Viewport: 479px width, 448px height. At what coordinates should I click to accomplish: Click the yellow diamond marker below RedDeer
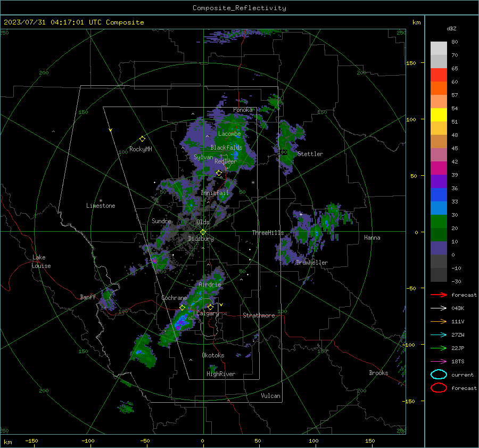tap(219, 173)
